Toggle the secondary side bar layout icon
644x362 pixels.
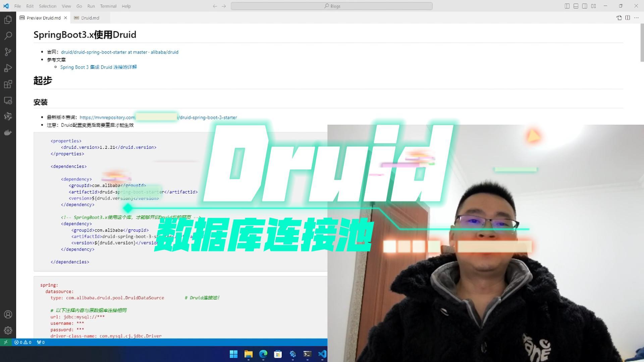click(585, 6)
